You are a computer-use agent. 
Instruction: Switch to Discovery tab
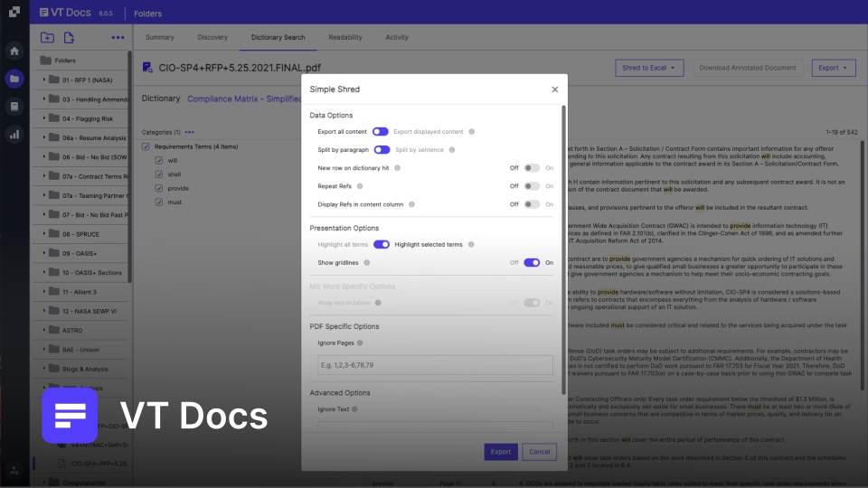(x=212, y=38)
